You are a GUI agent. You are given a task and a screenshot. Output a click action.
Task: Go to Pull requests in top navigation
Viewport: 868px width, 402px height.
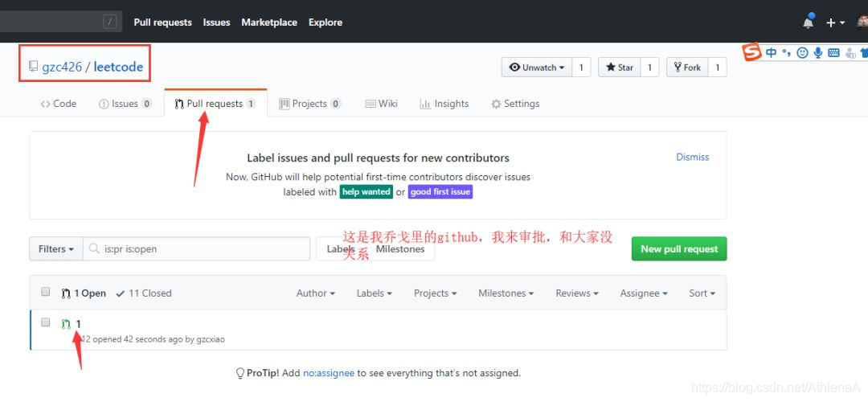tap(162, 23)
